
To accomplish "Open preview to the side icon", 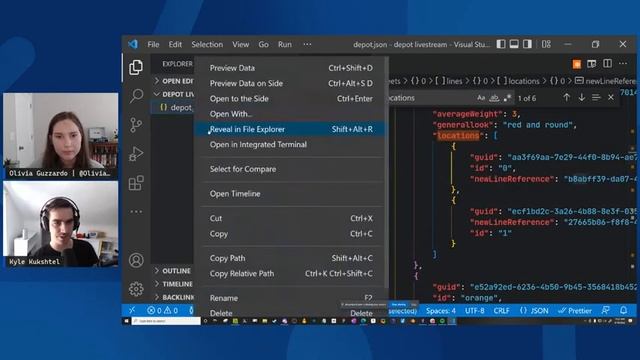I will (591, 64).
